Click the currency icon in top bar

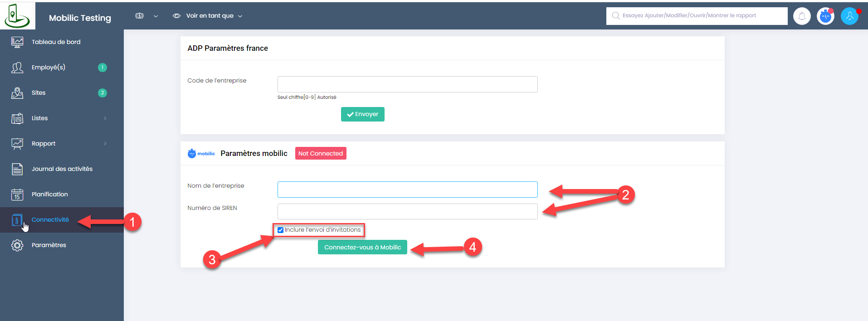point(140,16)
